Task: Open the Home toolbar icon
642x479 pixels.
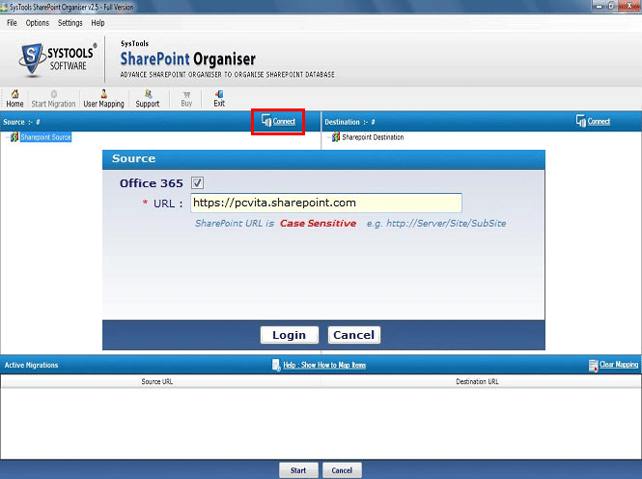Action: pyautogui.click(x=15, y=99)
